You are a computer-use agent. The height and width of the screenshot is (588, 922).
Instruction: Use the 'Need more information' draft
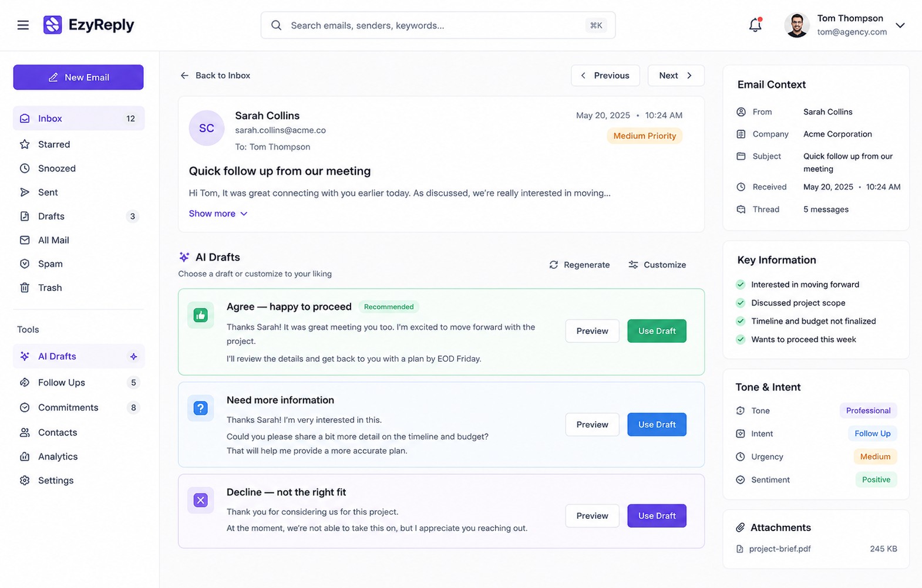coord(657,424)
